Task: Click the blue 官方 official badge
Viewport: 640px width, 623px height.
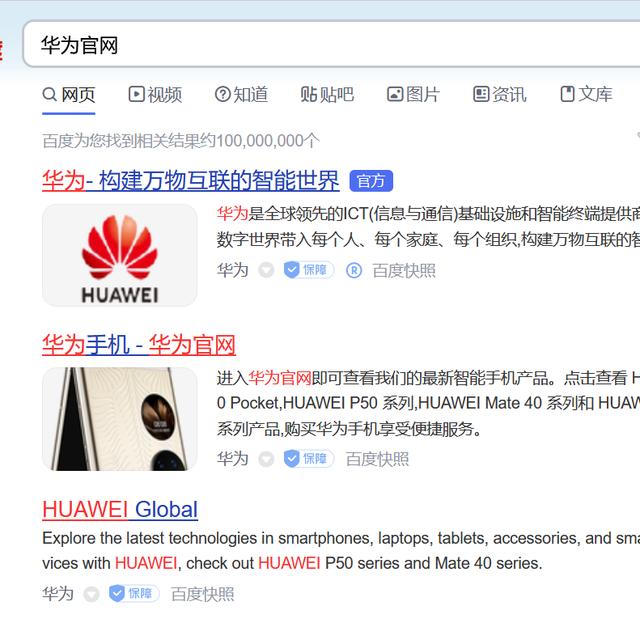Action: point(371,181)
